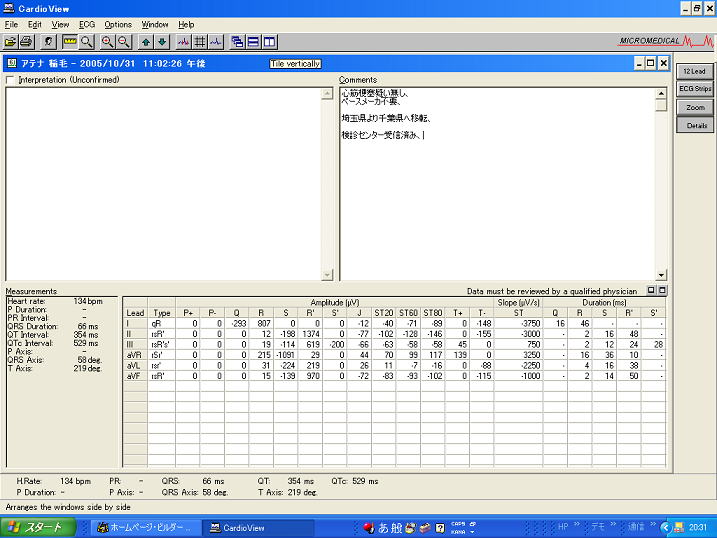Viewport: 717px width, 538px height.
Task: Click Interpretation scrollbar up arrow
Action: pos(327,93)
